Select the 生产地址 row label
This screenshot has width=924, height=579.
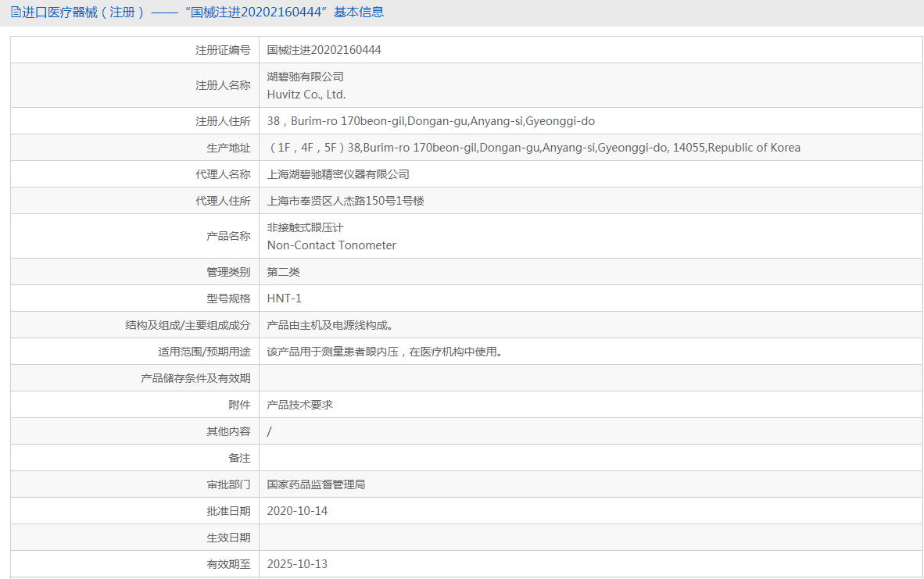pos(228,148)
